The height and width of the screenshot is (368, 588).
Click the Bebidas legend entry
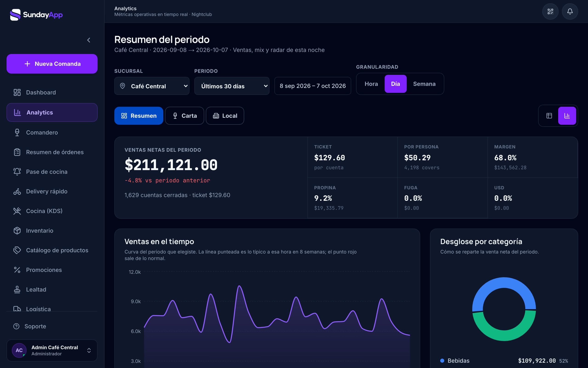coord(504,361)
